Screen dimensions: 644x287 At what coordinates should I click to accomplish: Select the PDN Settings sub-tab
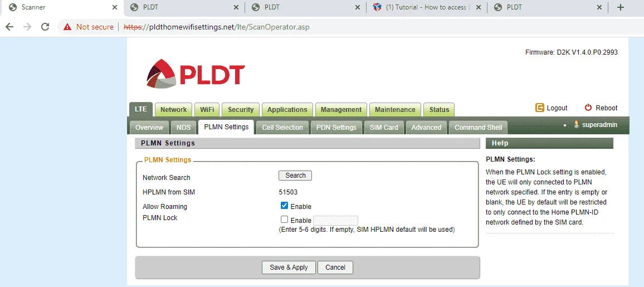[336, 128]
